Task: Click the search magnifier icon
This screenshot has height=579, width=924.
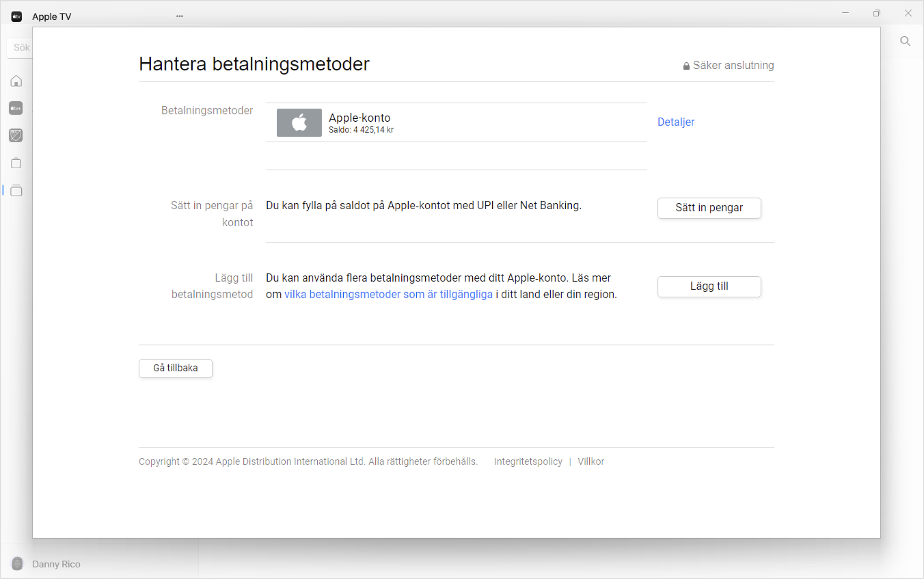Action: pyautogui.click(x=905, y=41)
